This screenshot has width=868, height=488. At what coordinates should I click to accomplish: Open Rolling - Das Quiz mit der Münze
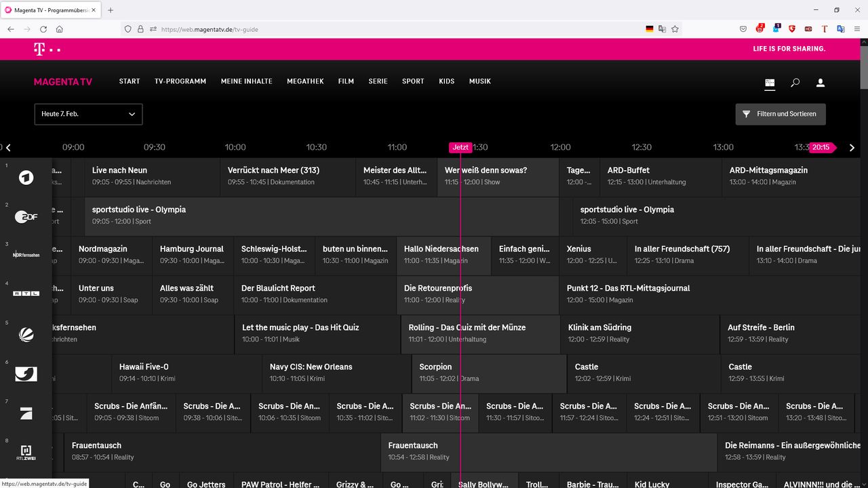pyautogui.click(x=481, y=334)
